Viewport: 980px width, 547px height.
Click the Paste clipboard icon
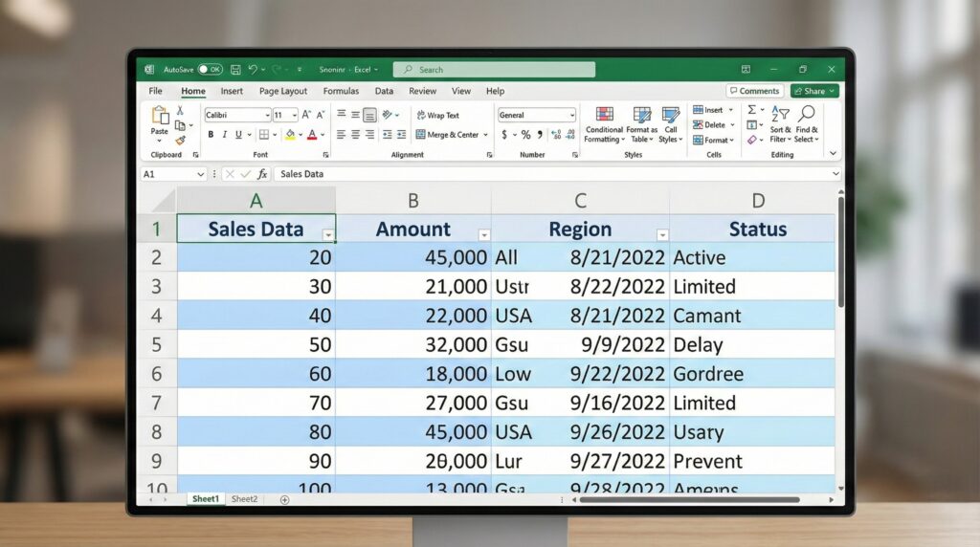tap(160, 116)
